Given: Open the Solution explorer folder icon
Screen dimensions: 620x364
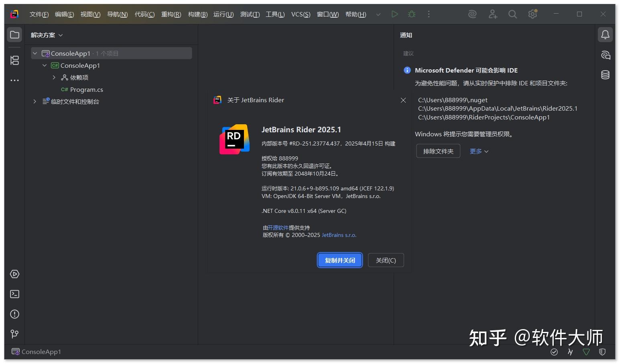Looking at the screenshot, I should click(14, 34).
